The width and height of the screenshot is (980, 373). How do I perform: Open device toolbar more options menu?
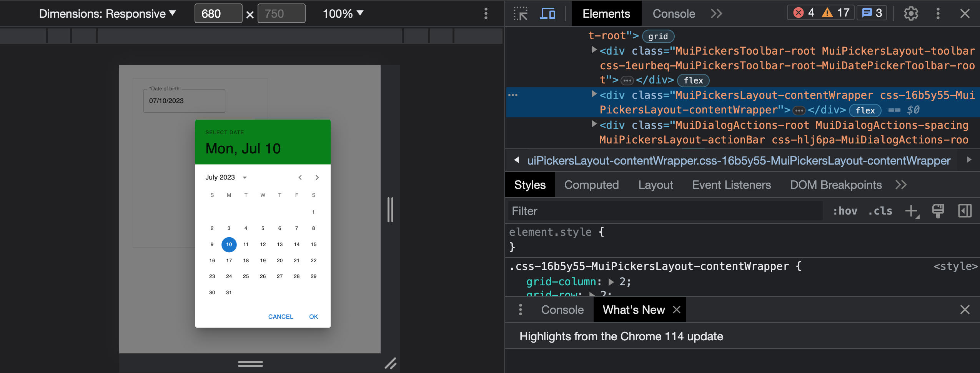(x=486, y=14)
